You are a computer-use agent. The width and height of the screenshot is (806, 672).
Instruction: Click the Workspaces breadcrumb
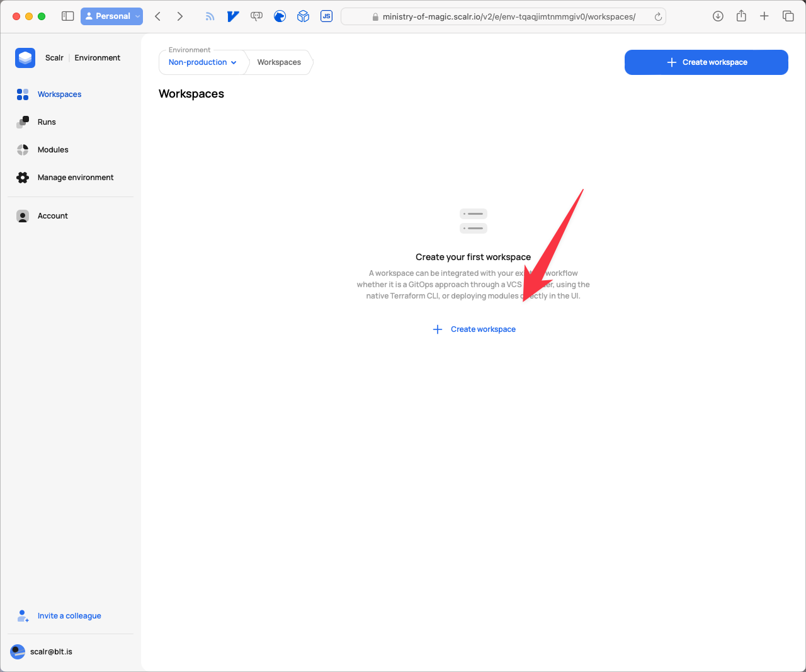click(x=279, y=62)
